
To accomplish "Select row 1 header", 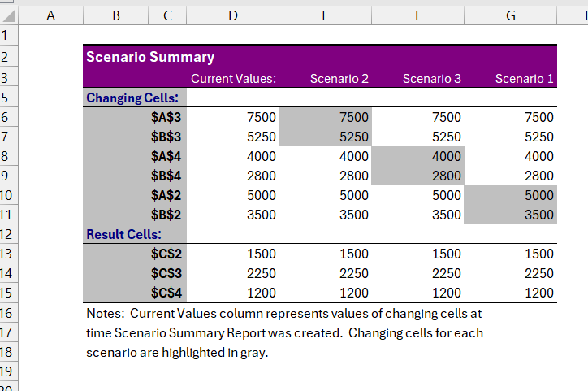I will click(9, 35).
